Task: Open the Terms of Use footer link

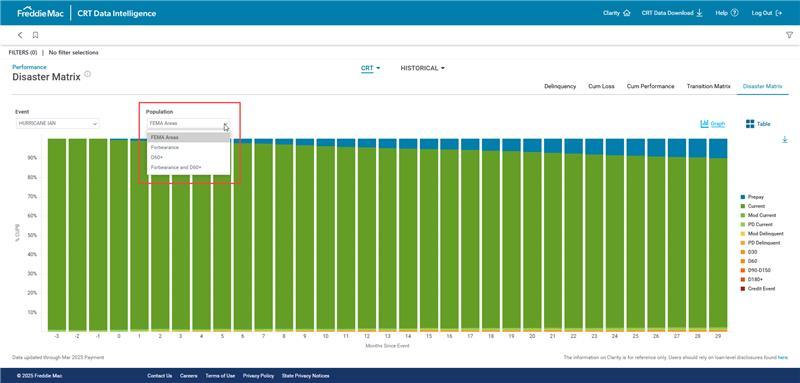Action: 220,376
